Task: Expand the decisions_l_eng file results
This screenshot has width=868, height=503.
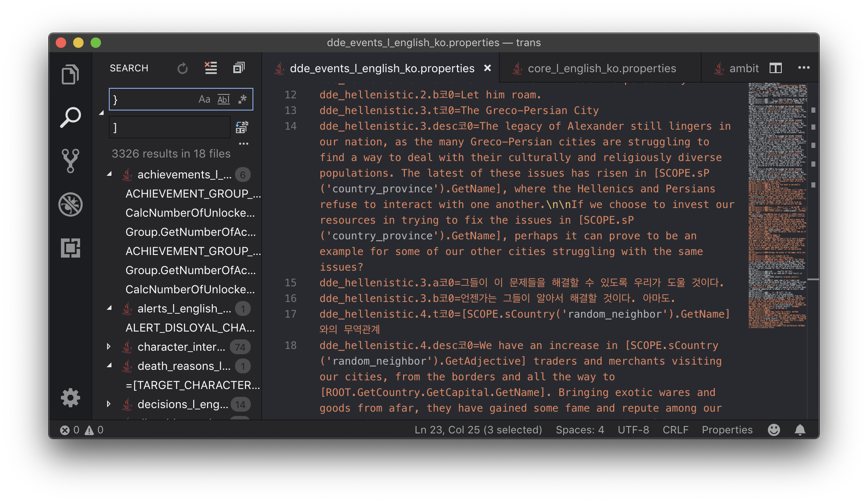Action: click(109, 404)
